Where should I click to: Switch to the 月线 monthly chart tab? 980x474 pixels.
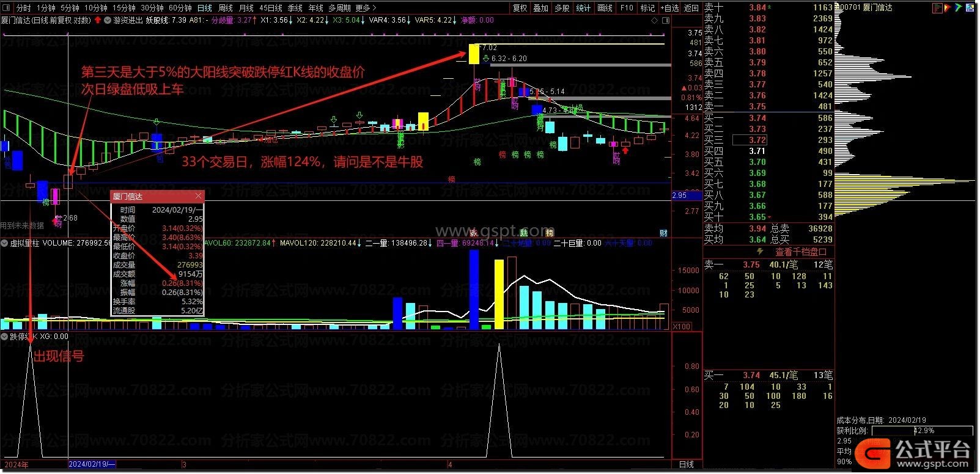pyautogui.click(x=246, y=8)
